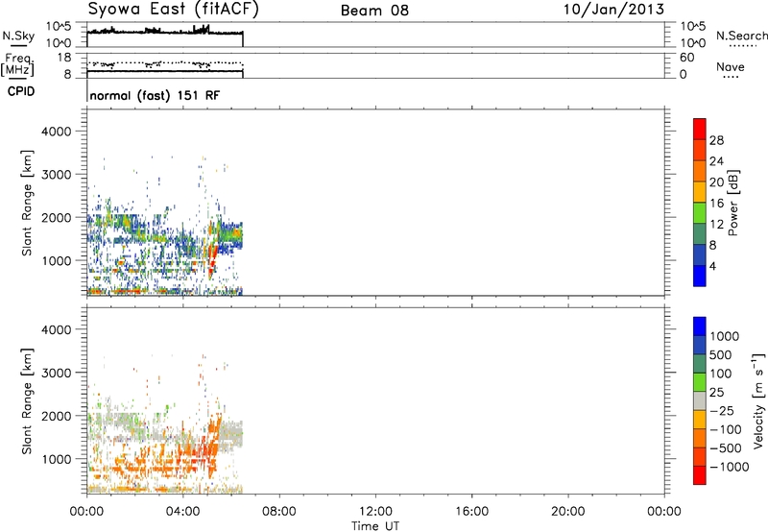The image size is (768, 532).
Task: Click the '20:00' time axis tick label
Action: 567,512
